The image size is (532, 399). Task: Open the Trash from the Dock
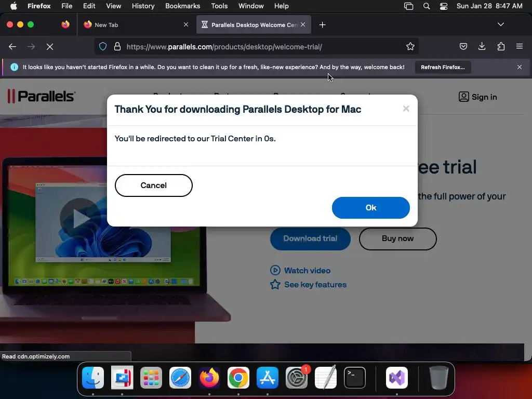point(440,378)
